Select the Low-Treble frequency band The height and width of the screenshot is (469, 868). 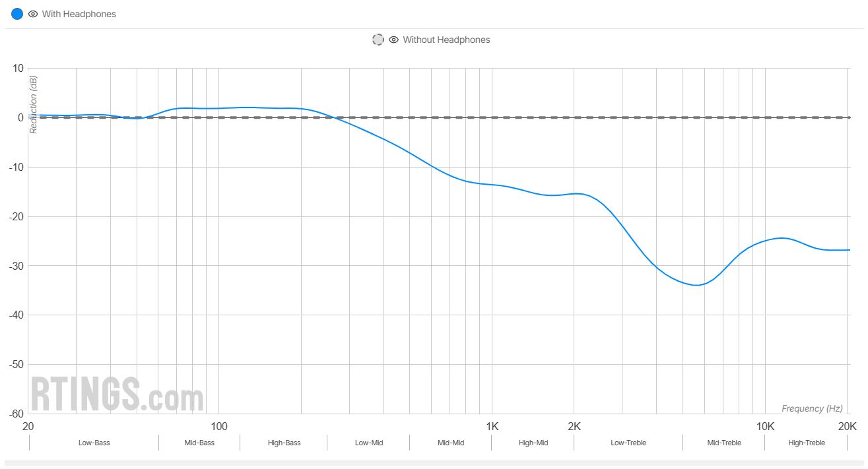pos(628,443)
